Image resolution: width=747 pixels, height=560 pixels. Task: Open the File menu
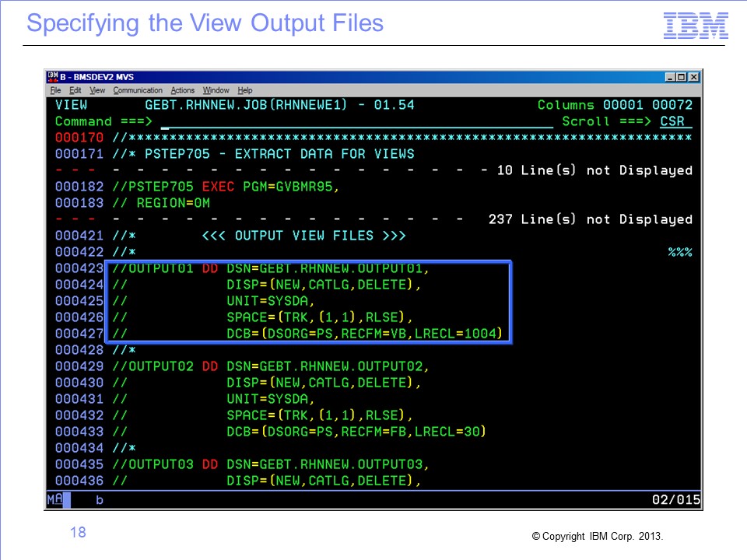(x=55, y=90)
